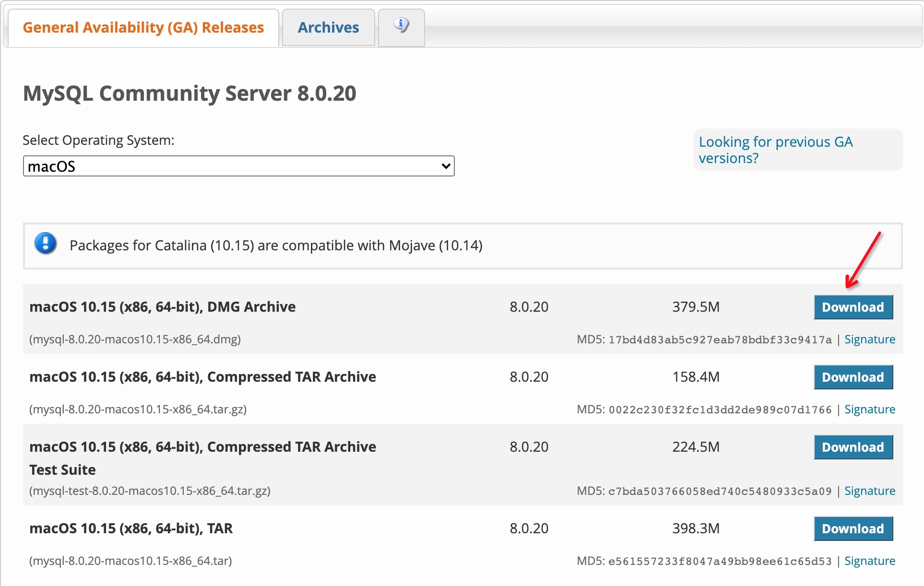Image resolution: width=924 pixels, height=586 pixels.
Task: Click the blue exclamation notice icon
Action: point(46,243)
